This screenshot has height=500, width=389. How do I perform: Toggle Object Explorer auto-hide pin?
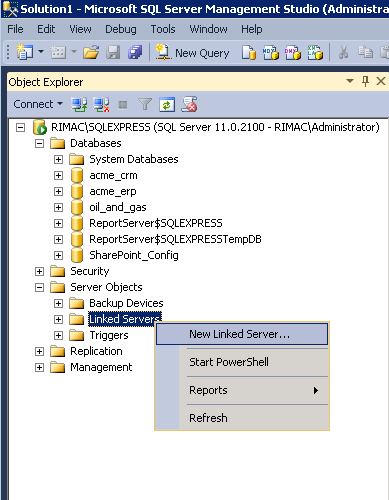pos(365,81)
